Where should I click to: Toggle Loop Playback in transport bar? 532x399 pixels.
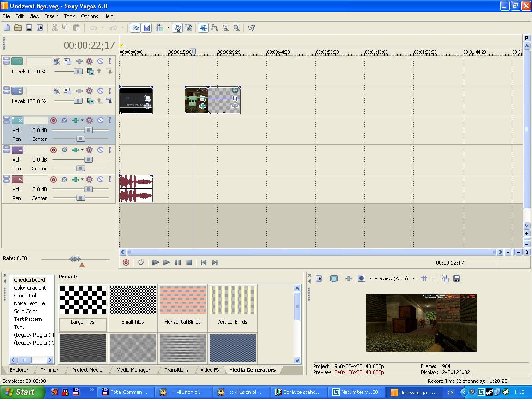pyautogui.click(x=141, y=262)
